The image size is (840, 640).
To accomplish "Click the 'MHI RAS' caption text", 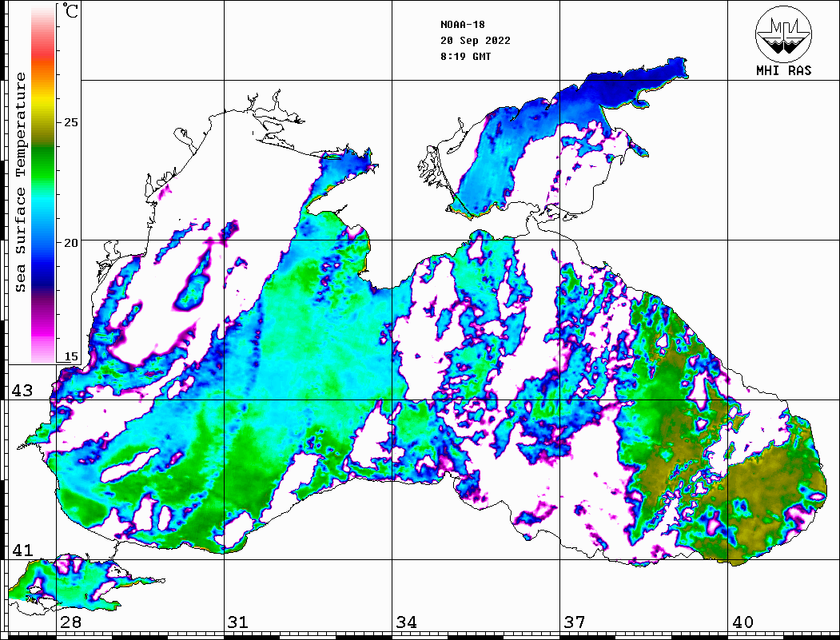I will [x=783, y=70].
